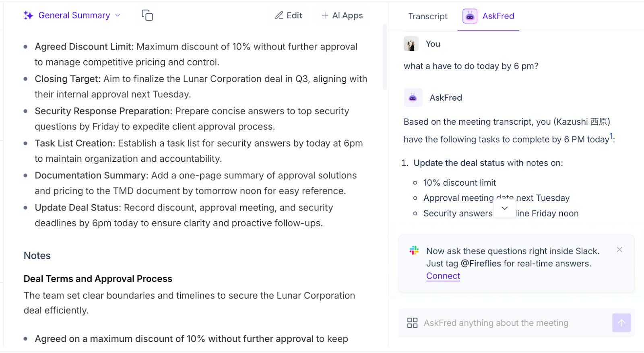The height and width of the screenshot is (353, 644).
Task: Select the AskFred tab label
Action: (498, 16)
